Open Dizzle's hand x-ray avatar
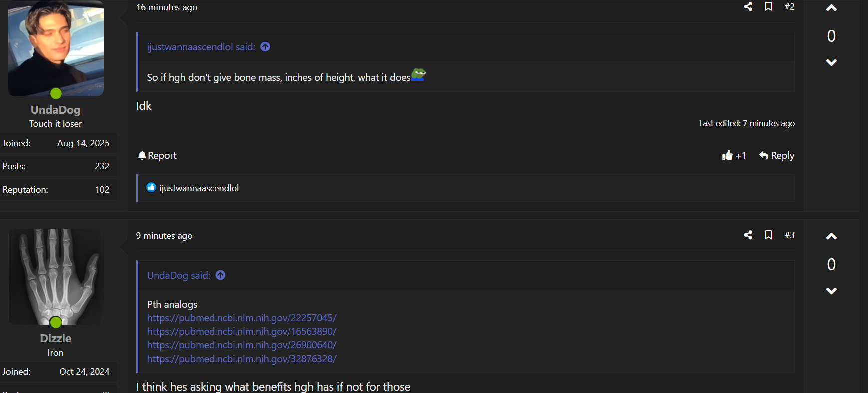This screenshot has width=868, height=393. pyautogui.click(x=56, y=277)
